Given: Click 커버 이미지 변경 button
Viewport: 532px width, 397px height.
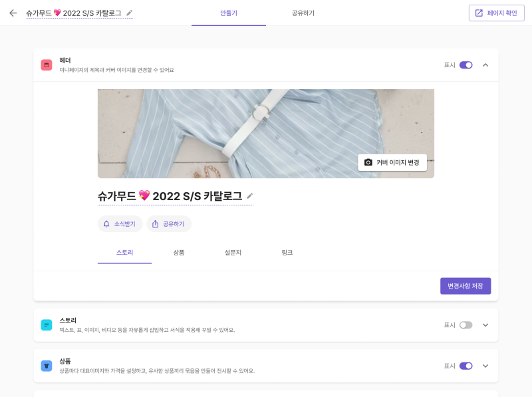Looking at the screenshot, I should (392, 162).
